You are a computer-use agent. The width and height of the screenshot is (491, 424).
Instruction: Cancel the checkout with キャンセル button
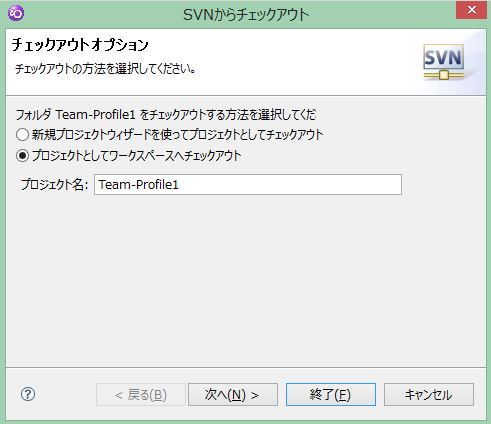[429, 395]
